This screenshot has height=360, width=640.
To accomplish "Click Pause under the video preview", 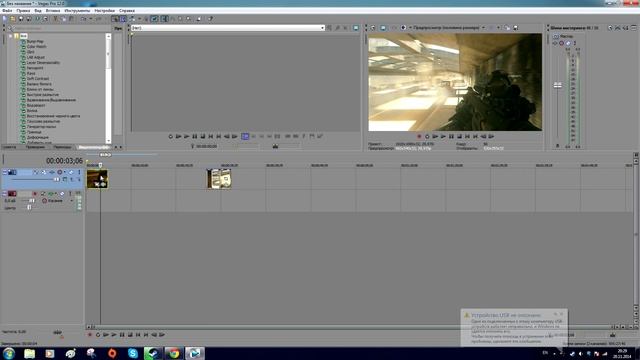I will click(451, 136).
